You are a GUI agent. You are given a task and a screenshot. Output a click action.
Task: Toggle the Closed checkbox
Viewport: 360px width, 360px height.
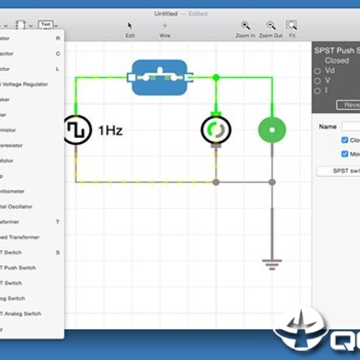345,140
